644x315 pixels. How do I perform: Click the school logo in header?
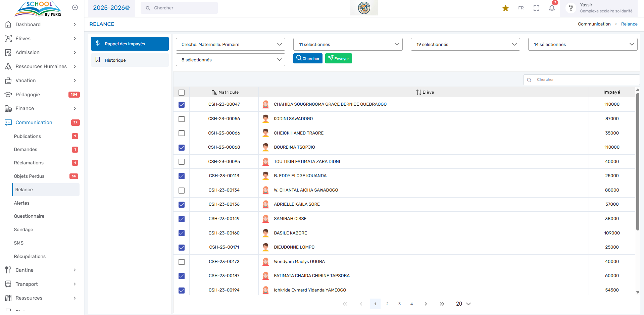(364, 8)
